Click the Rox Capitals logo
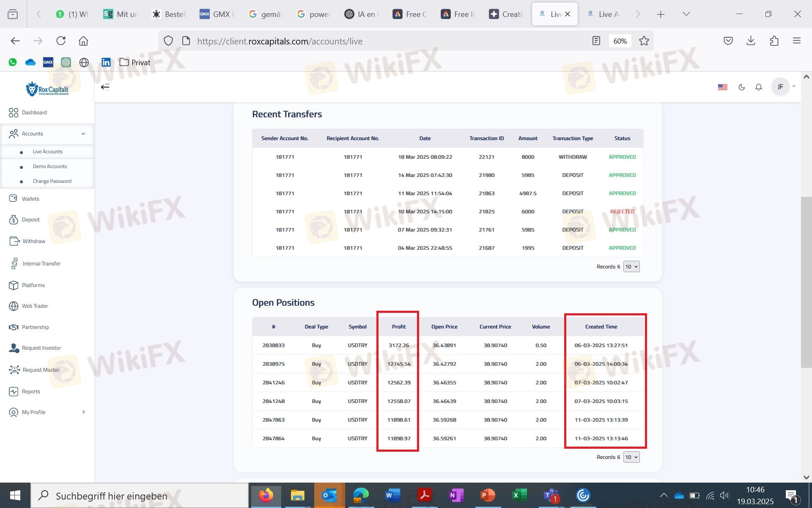 click(47, 88)
